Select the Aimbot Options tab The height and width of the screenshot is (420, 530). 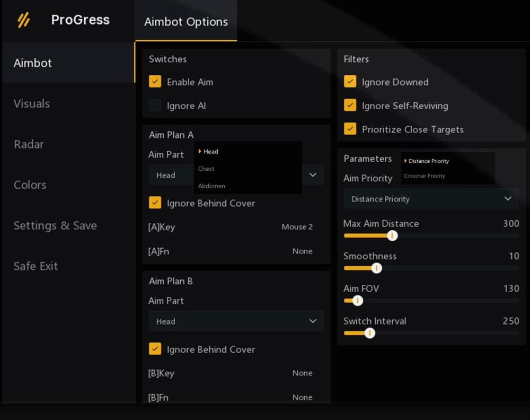[x=186, y=22]
